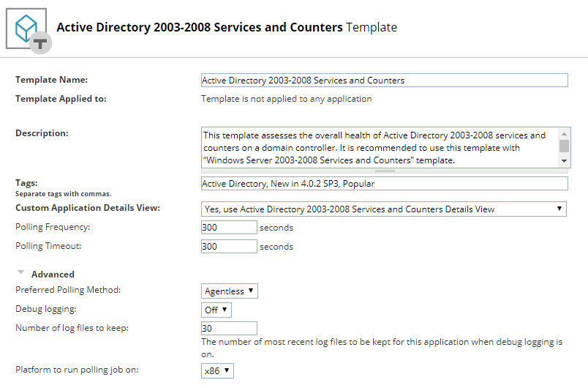Open Preferred Polling Method Agentless dropdown
The image size is (588, 388).
click(x=230, y=291)
